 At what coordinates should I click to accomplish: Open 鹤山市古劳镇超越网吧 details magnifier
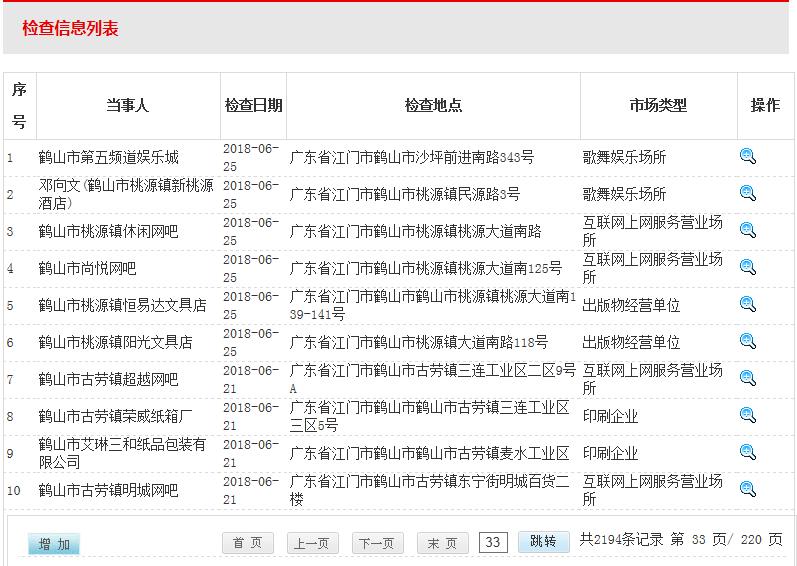(748, 378)
